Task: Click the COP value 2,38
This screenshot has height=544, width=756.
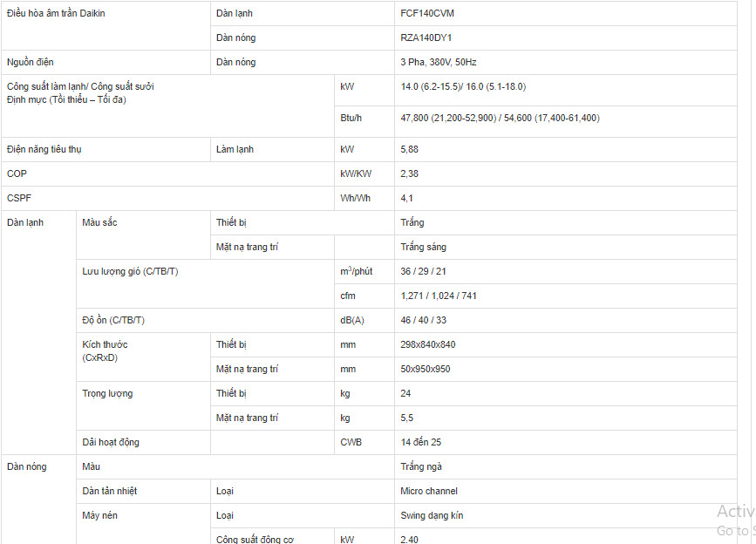Action: tap(409, 174)
